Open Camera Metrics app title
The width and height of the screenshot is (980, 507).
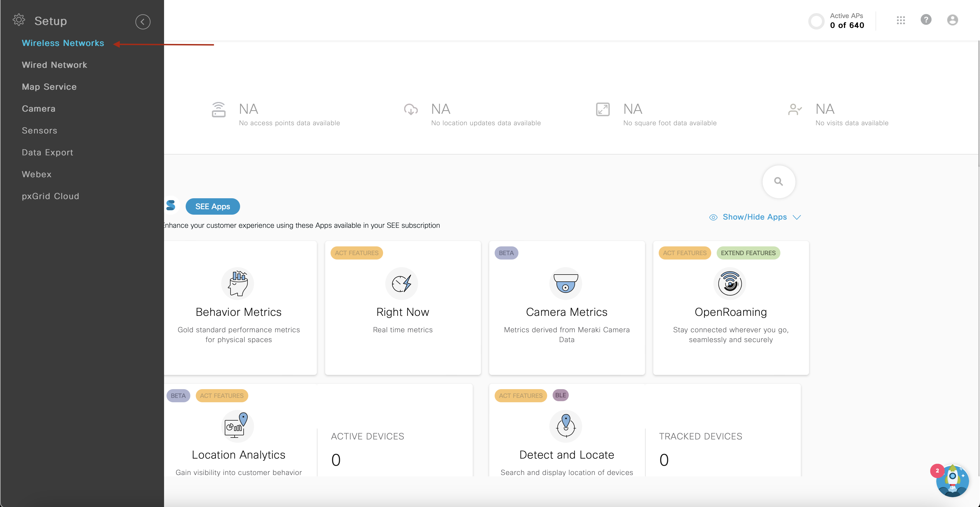[567, 312]
